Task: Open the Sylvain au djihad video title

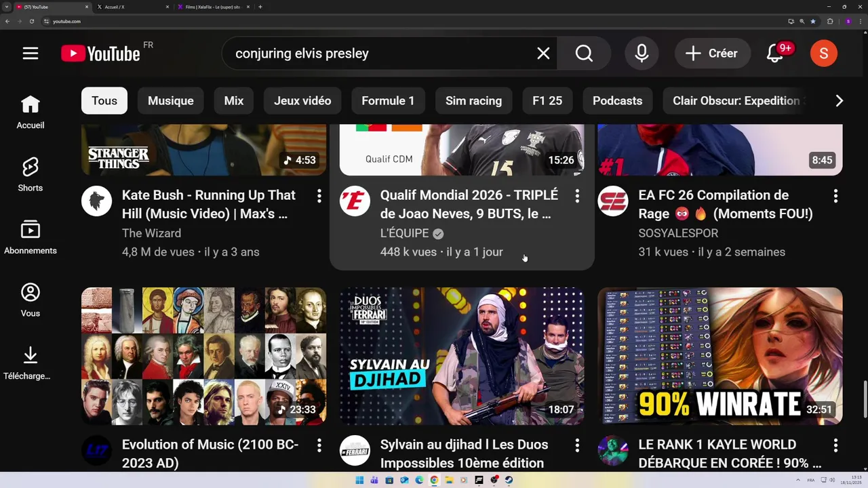Action: click(x=464, y=453)
